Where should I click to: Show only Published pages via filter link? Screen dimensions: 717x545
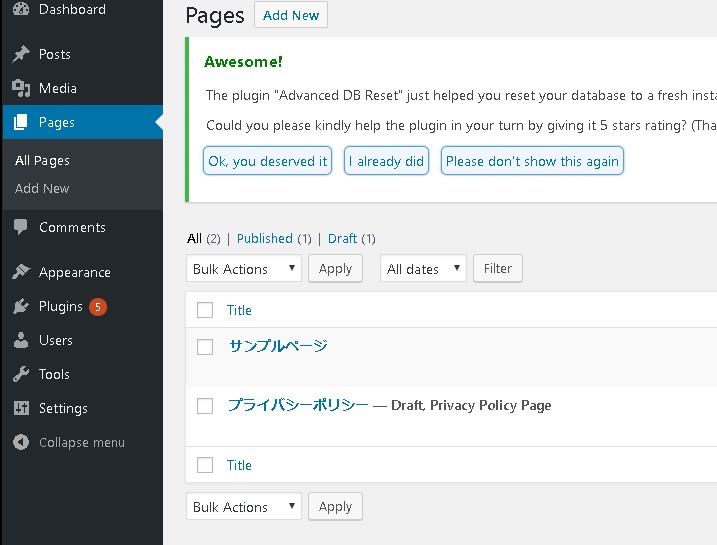264,238
